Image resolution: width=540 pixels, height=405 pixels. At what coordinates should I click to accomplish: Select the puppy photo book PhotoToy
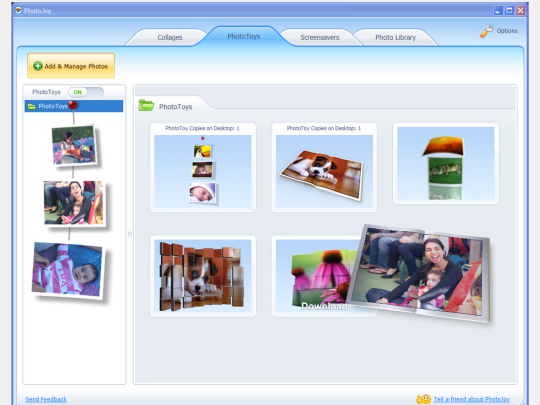pyautogui.click(x=324, y=171)
